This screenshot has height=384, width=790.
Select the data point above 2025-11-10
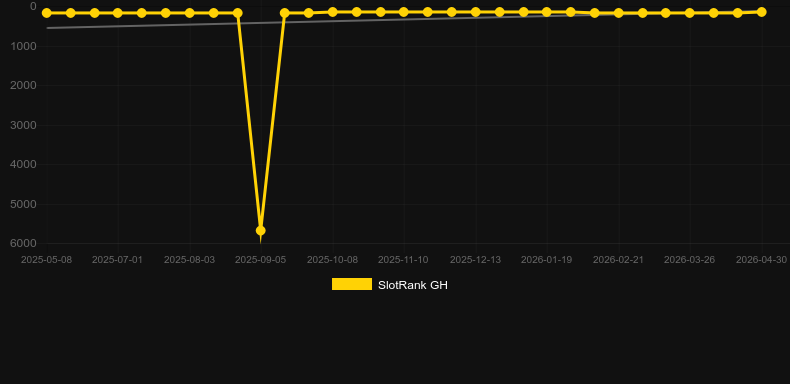pyautogui.click(x=404, y=12)
